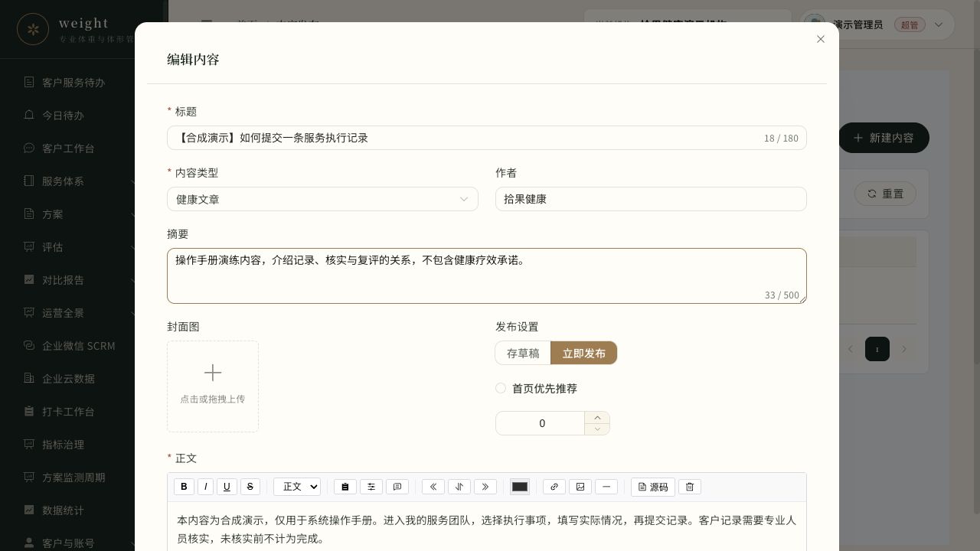Click into the 摘要 summary textarea
Screen dimensions: 980x551
pyautogui.click(x=487, y=275)
